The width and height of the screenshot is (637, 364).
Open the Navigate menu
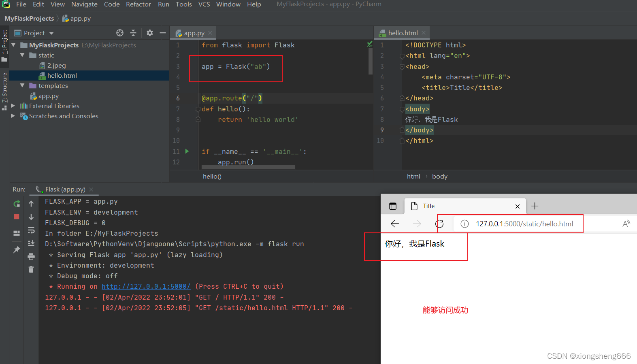click(x=84, y=4)
